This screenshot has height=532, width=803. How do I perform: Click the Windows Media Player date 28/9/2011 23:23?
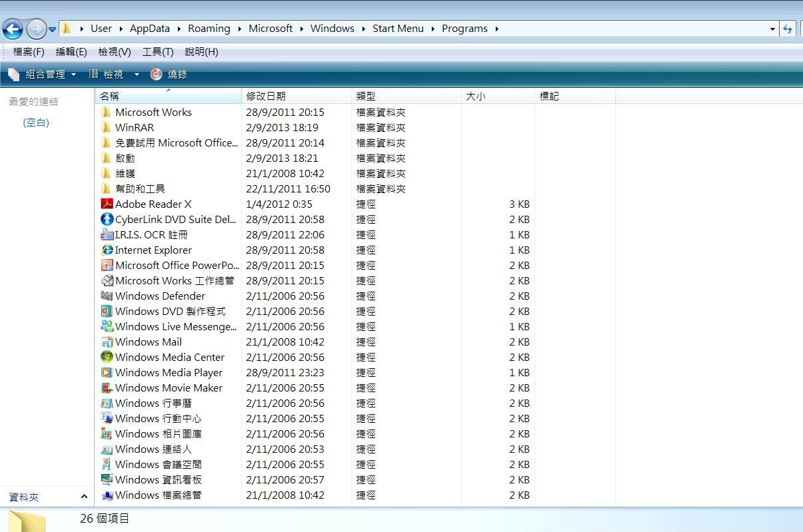[x=285, y=372]
